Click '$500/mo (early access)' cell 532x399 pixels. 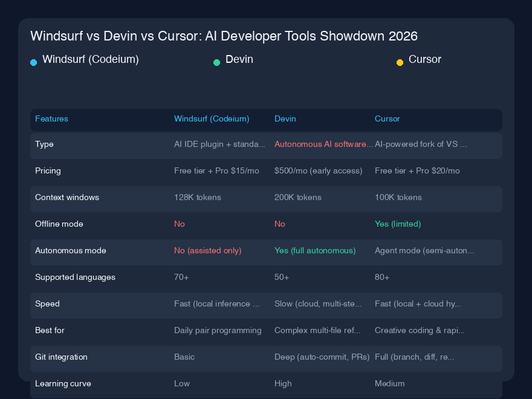[318, 170]
